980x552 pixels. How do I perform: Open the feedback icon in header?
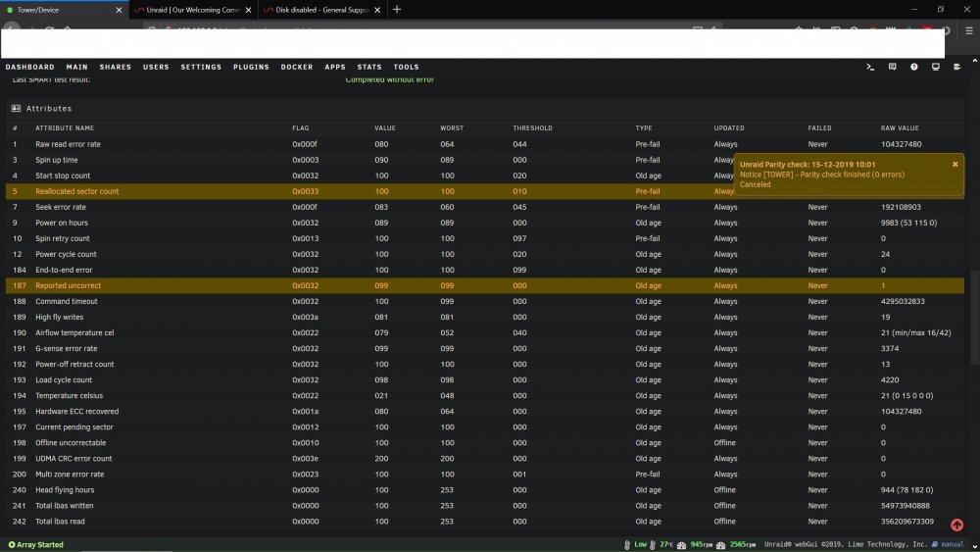pos(892,67)
